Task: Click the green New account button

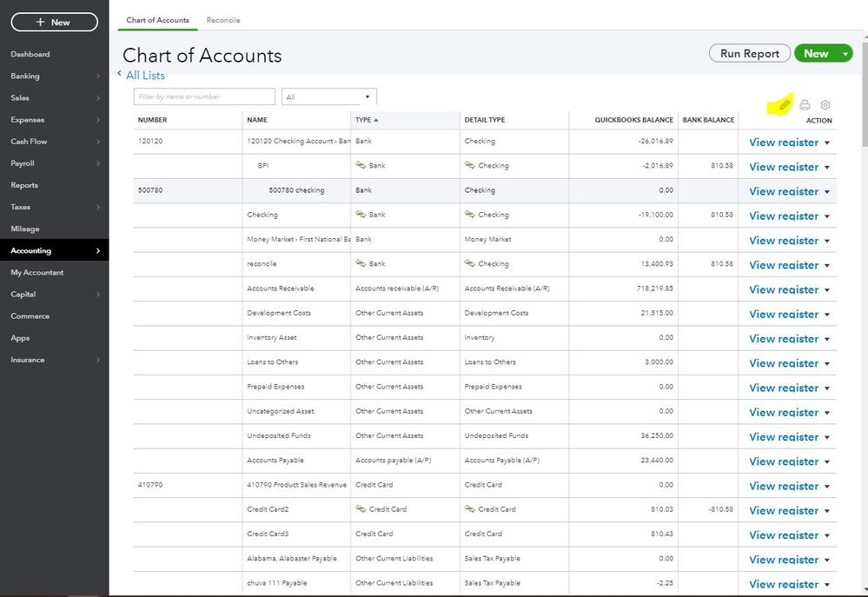Action: 817,54
